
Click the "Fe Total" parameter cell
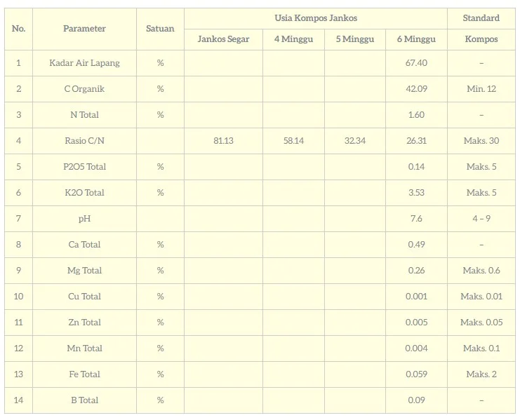pos(84,374)
